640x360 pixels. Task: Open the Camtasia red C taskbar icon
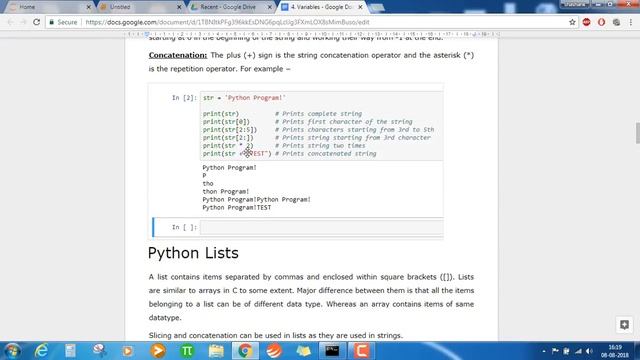361,351
